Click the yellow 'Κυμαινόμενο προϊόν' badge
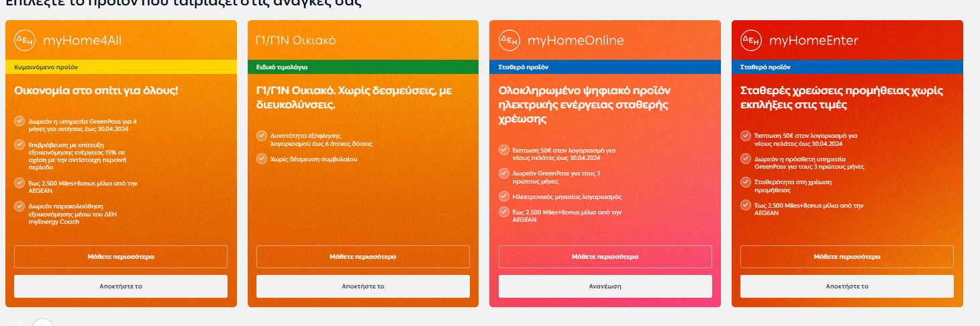The height and width of the screenshot is (326, 980). (121, 67)
